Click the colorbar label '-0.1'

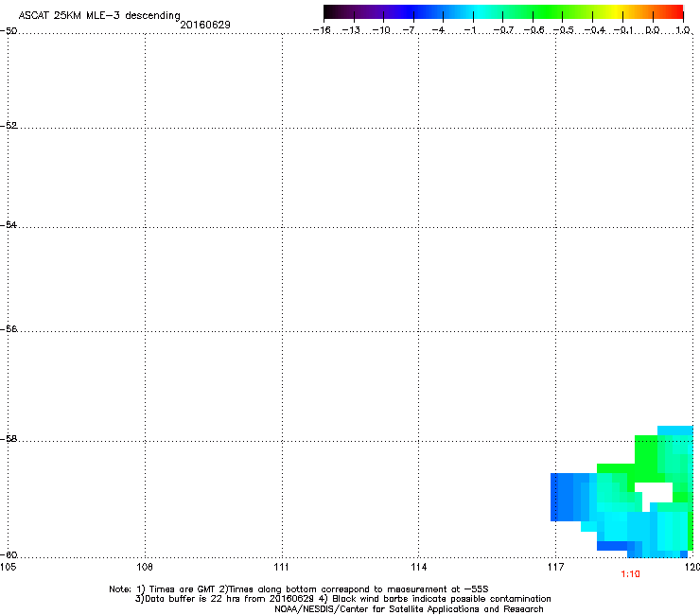(623, 30)
